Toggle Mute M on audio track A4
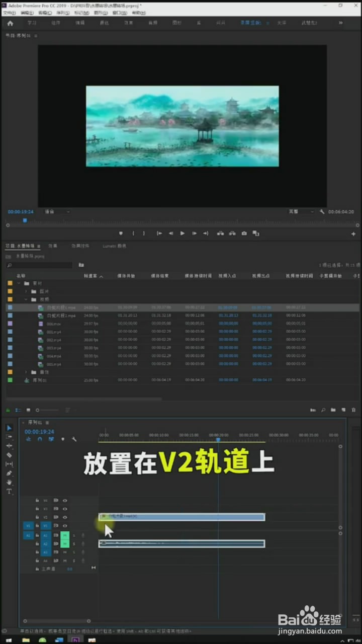The height and width of the screenshot is (644, 362). click(x=65, y=560)
